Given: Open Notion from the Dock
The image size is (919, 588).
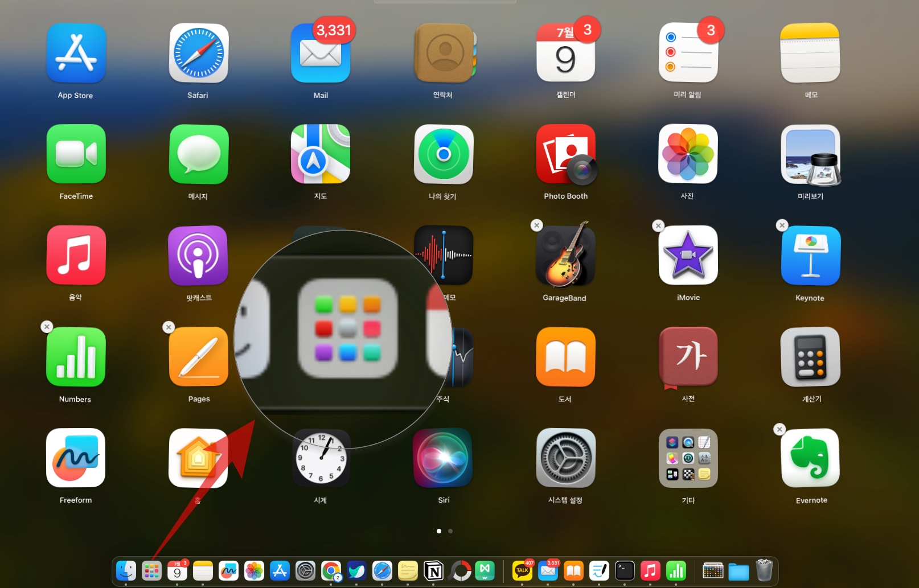Looking at the screenshot, I should (434, 570).
